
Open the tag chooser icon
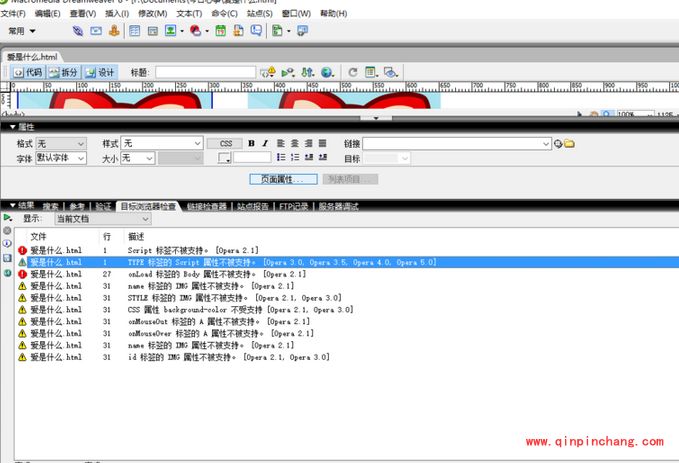point(302,31)
